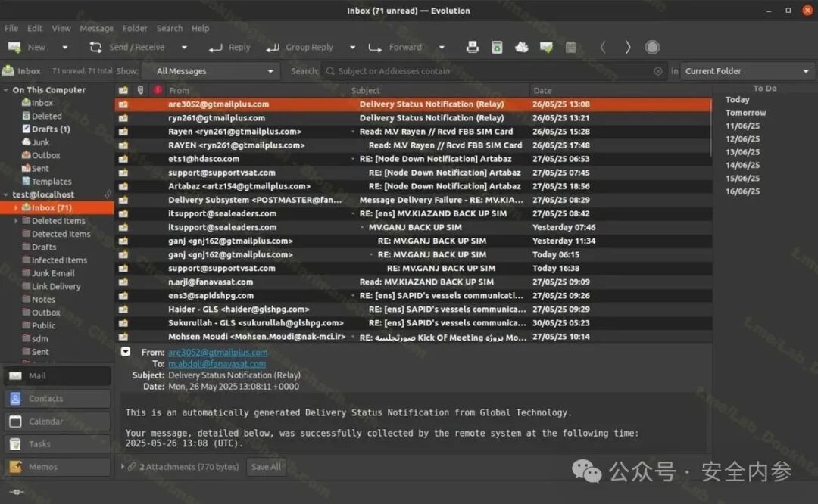Select the Infected Items folder
Screen dimensions: 818x504
coord(55,260)
